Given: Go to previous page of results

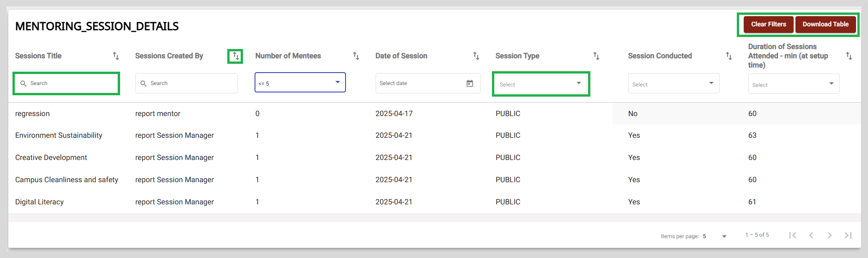Looking at the screenshot, I should pyautogui.click(x=811, y=235).
